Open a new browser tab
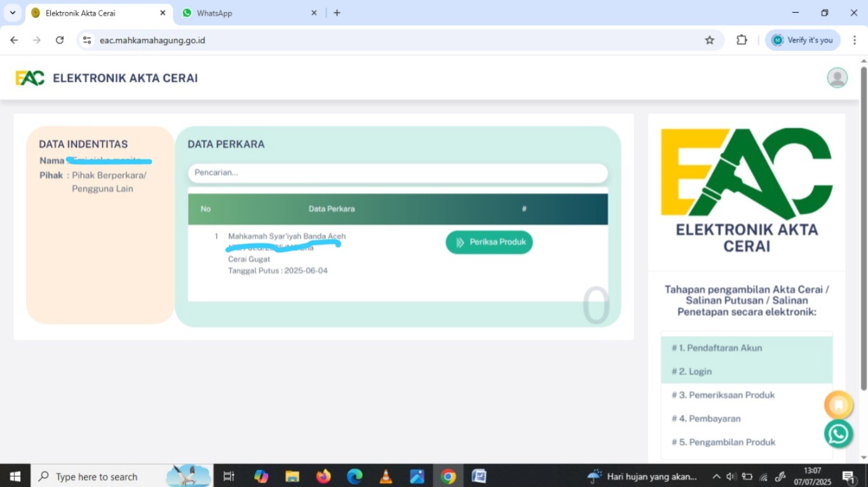This screenshot has height=487, width=868. (337, 13)
